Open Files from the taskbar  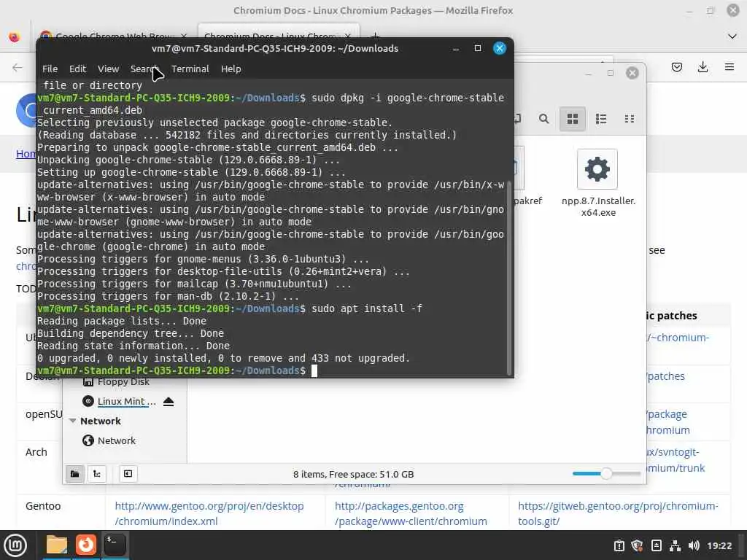tap(57, 545)
